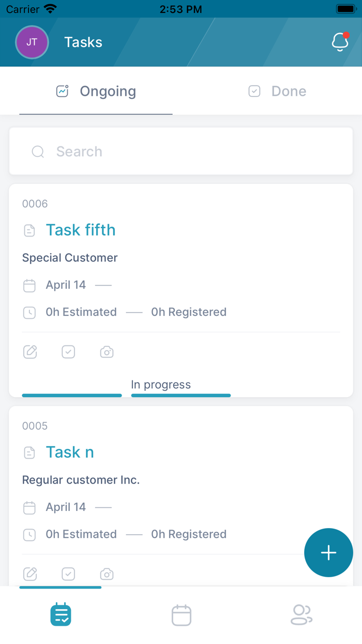Toggle the checklist icon on Task n
362x644 pixels.
(x=68, y=574)
